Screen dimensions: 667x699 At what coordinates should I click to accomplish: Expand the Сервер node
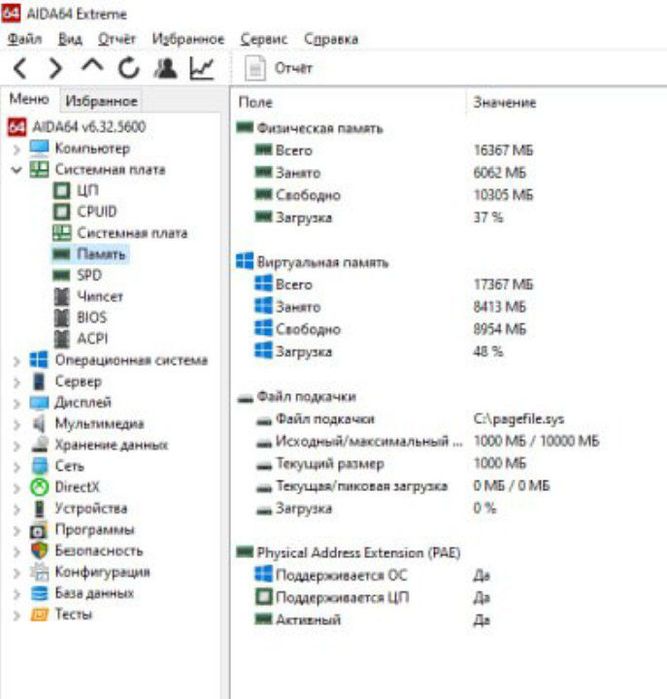(16, 382)
